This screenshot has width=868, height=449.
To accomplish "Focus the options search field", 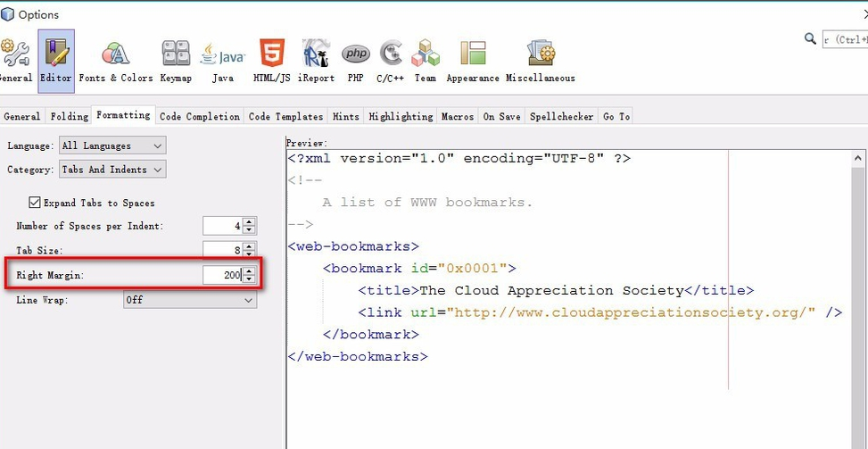I will click(x=845, y=39).
